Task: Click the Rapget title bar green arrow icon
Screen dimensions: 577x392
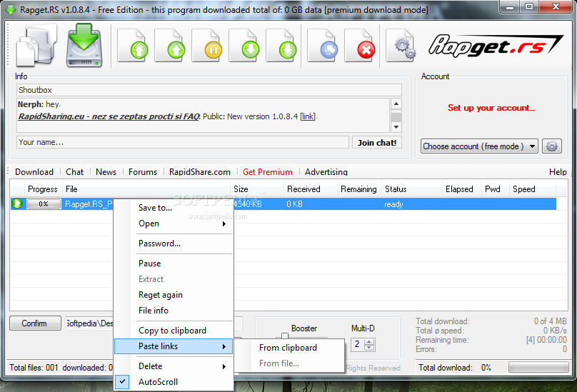Action: point(11,9)
